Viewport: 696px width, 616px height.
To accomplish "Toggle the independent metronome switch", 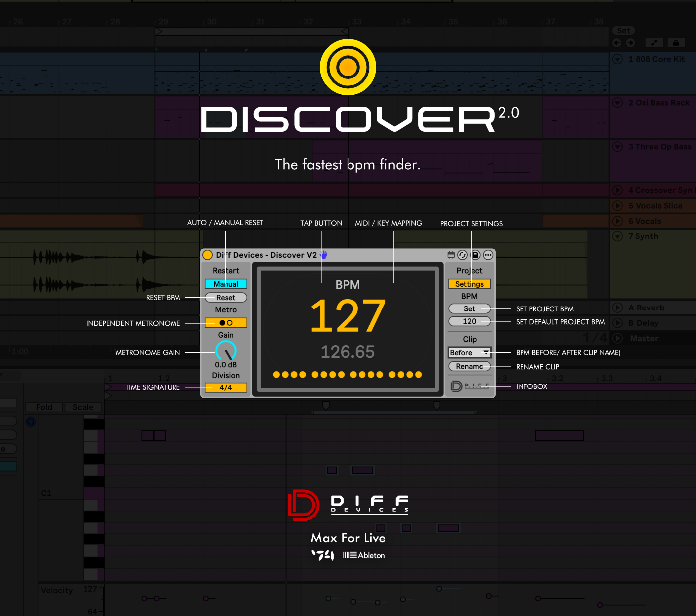I will [x=226, y=323].
